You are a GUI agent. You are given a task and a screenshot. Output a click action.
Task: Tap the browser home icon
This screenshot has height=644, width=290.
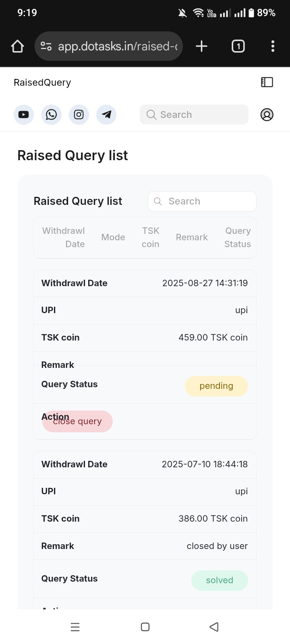tap(18, 46)
